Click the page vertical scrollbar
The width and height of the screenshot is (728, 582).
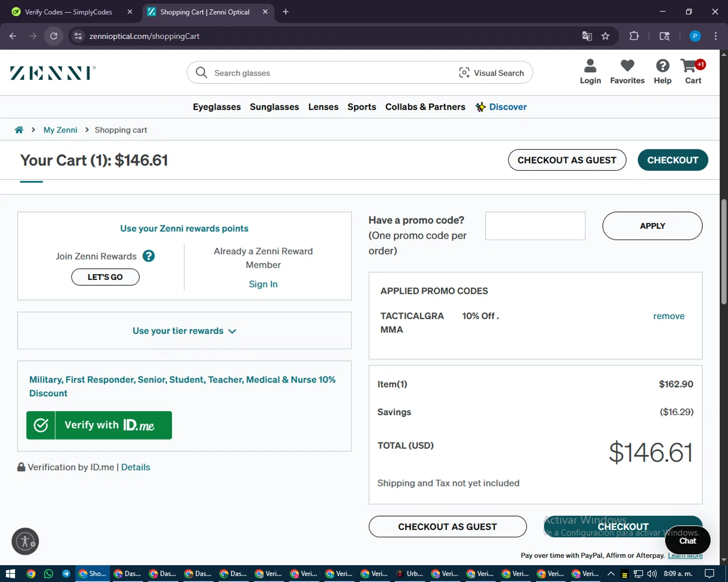[x=724, y=252]
